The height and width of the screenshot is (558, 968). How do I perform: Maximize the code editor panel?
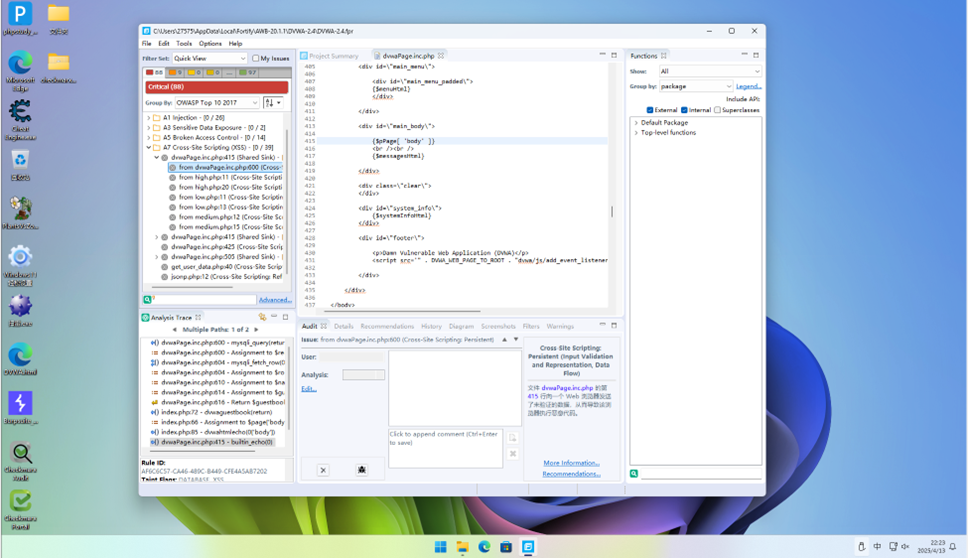point(614,55)
